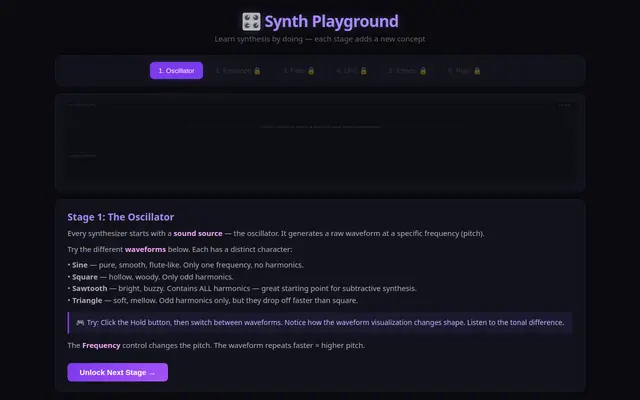The height and width of the screenshot is (400, 640).
Task: Open the locked sixth stage tab
Action: pos(464,71)
